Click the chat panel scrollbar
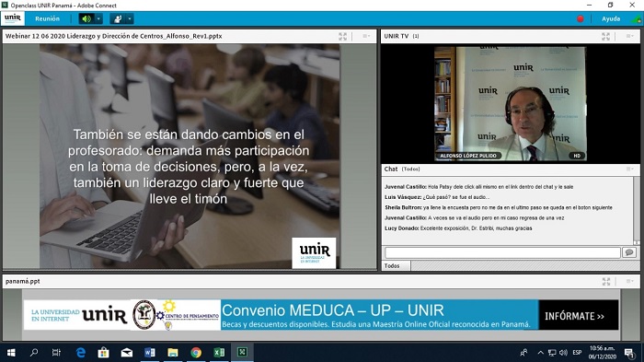This screenshot has height=362, width=644. point(637,211)
